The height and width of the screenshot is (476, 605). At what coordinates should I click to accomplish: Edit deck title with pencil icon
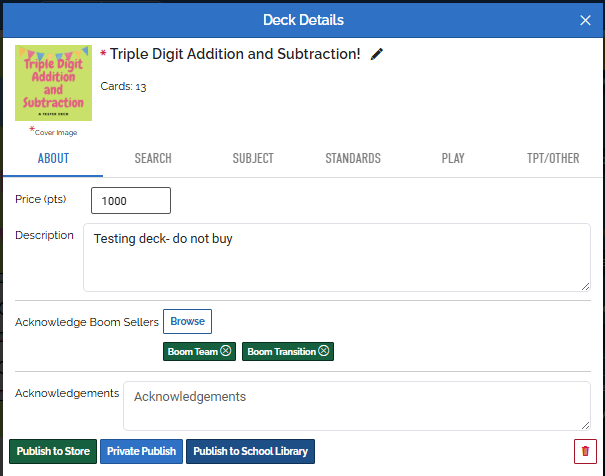tap(377, 54)
